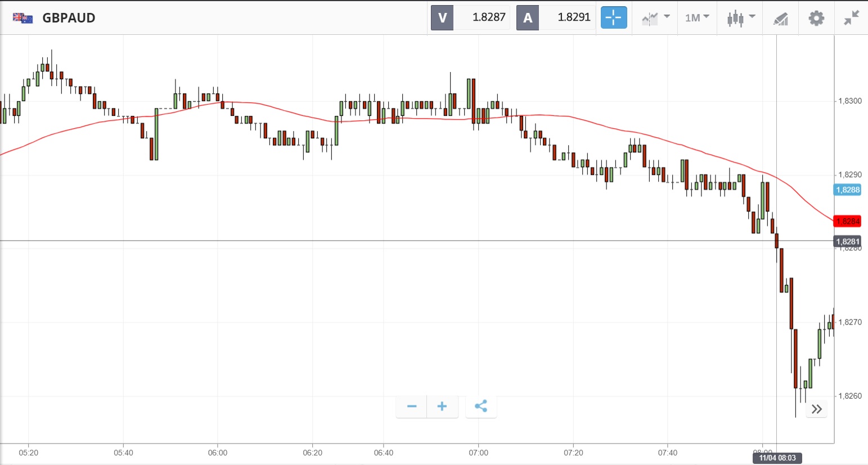Image resolution: width=868 pixels, height=465 pixels.
Task: Click the 07:40 time axis label
Action: [x=668, y=453]
